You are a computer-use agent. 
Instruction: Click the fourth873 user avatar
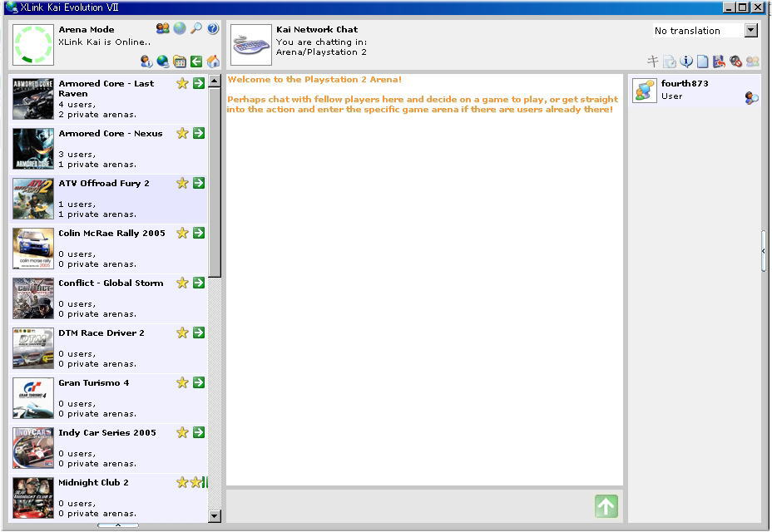[x=645, y=91]
